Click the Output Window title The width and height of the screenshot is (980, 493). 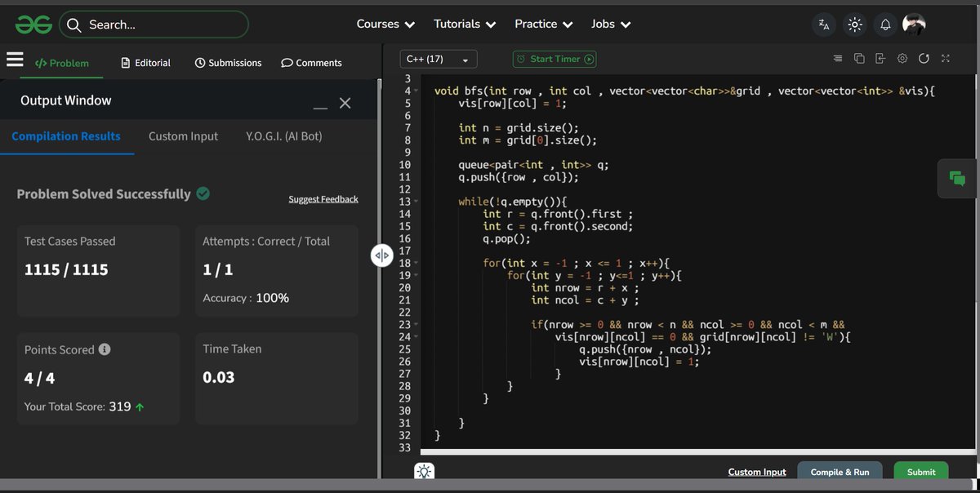point(66,100)
